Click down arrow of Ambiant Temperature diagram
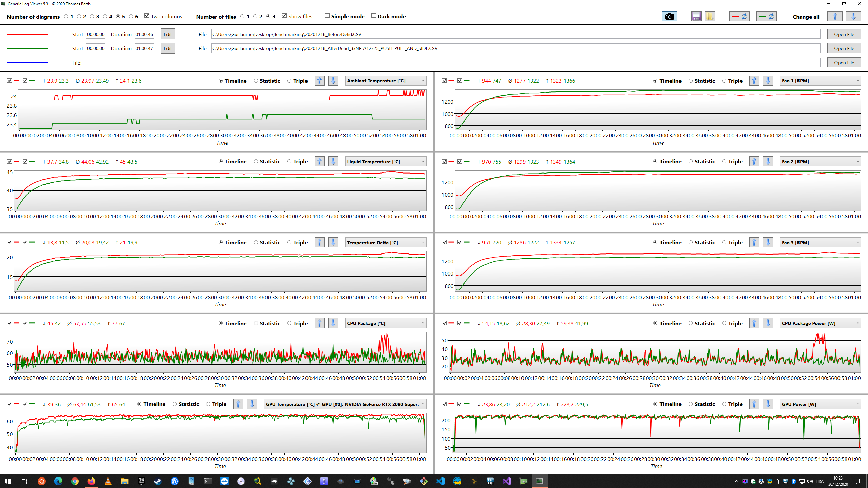 [x=333, y=81]
